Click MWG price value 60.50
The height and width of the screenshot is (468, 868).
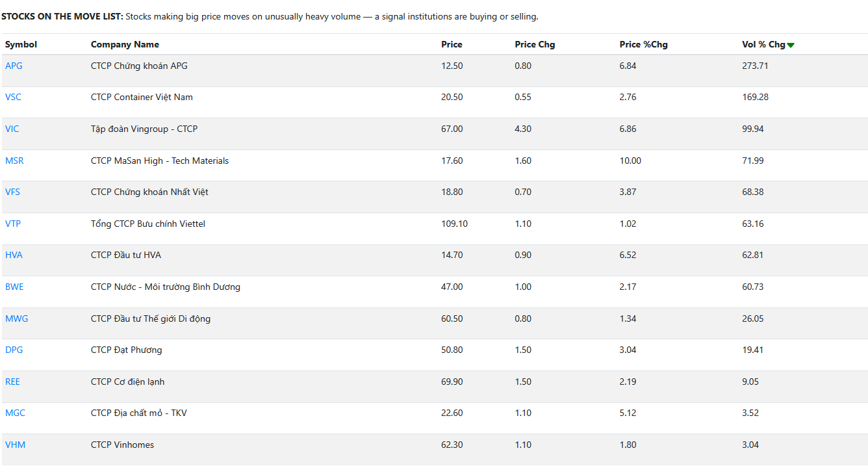[452, 318]
